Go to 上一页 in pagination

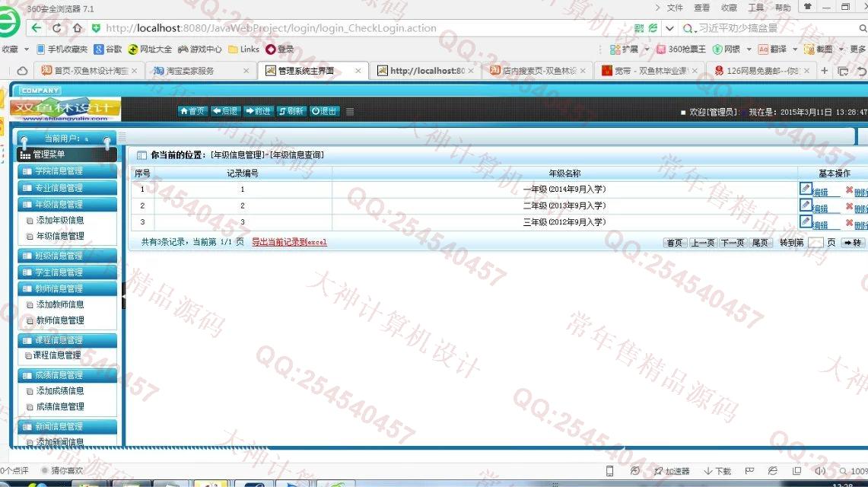[x=702, y=243]
